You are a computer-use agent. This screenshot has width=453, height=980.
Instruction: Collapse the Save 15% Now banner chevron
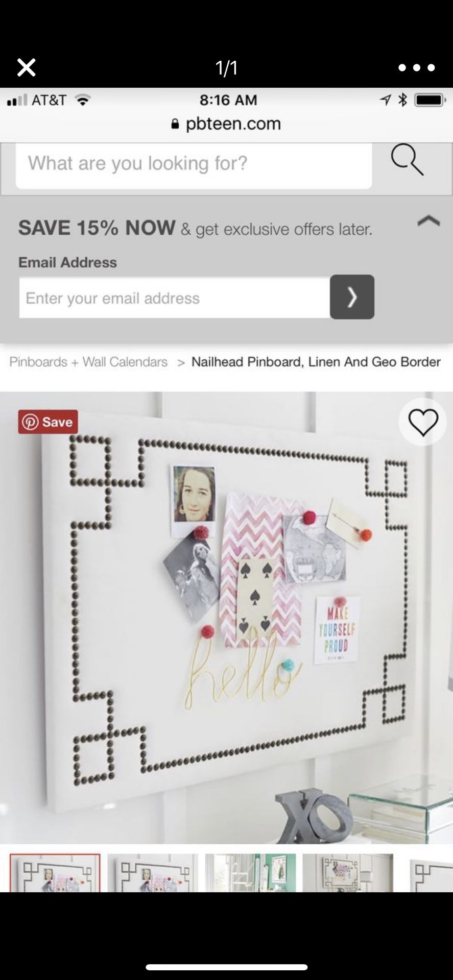tap(428, 220)
